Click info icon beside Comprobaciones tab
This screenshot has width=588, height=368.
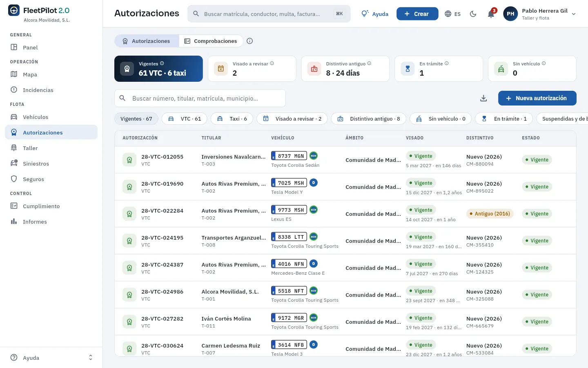coord(250,41)
